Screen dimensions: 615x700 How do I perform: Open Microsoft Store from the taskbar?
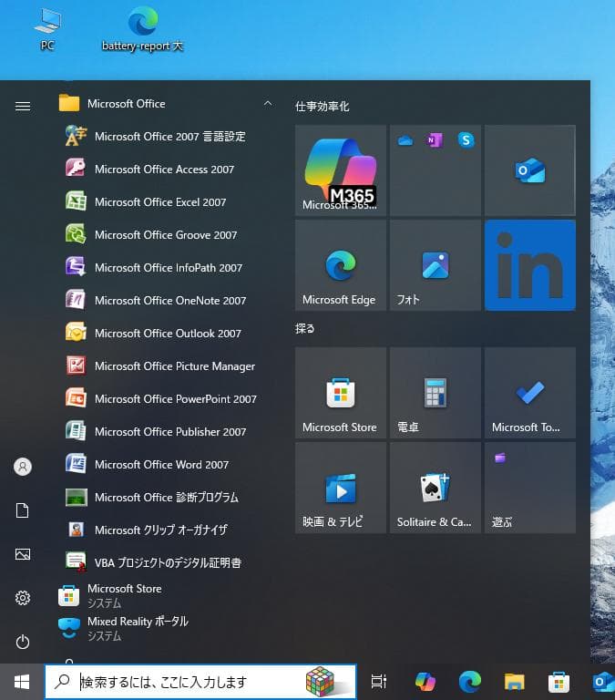[x=559, y=682]
